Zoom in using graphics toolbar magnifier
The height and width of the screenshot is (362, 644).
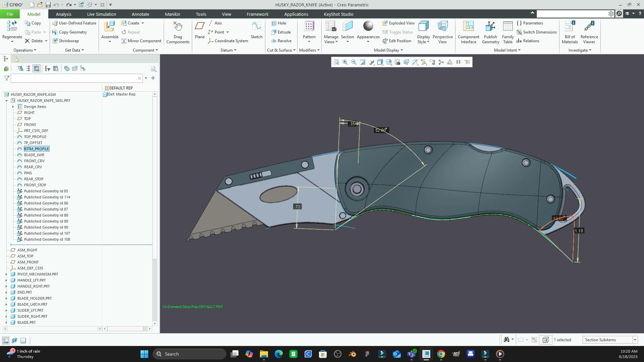pos(345,62)
